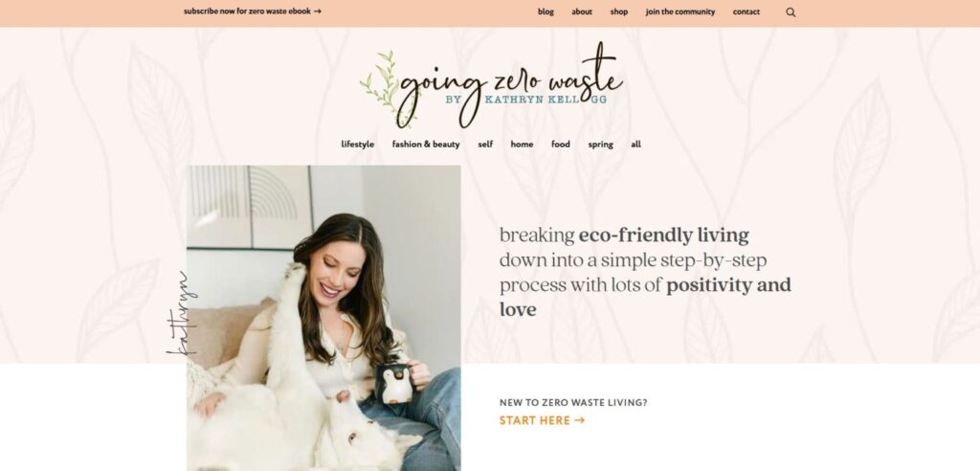Open the food category
This screenshot has height=471, width=980.
(x=561, y=144)
